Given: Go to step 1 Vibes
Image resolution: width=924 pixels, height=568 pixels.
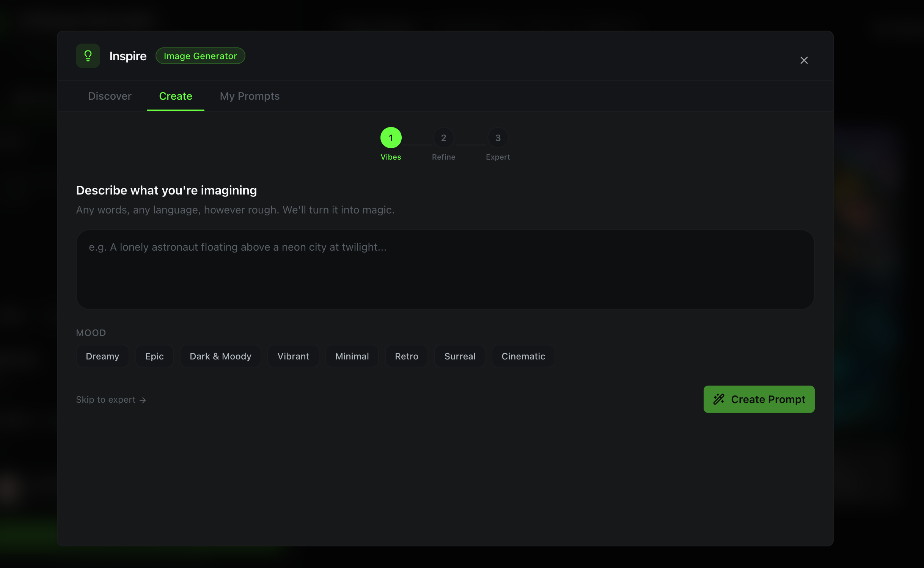Looking at the screenshot, I should pos(391,138).
